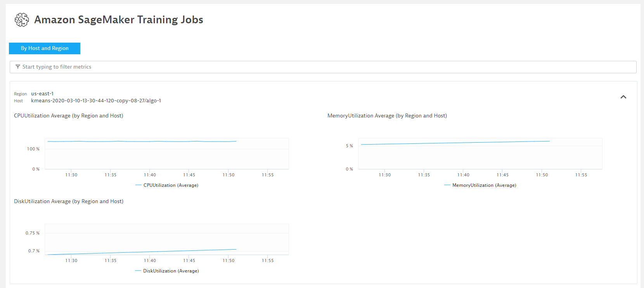Screen dimensions: 644x288
Task: Collapse the us-east-1 host section chevron
Action: [x=623, y=97]
